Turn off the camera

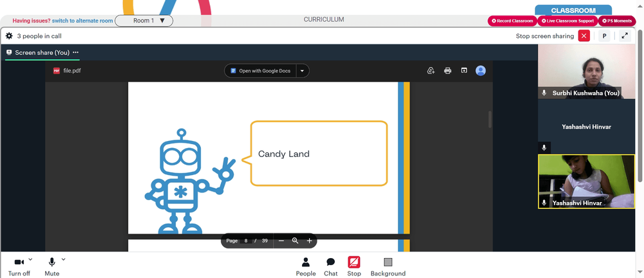(19, 267)
